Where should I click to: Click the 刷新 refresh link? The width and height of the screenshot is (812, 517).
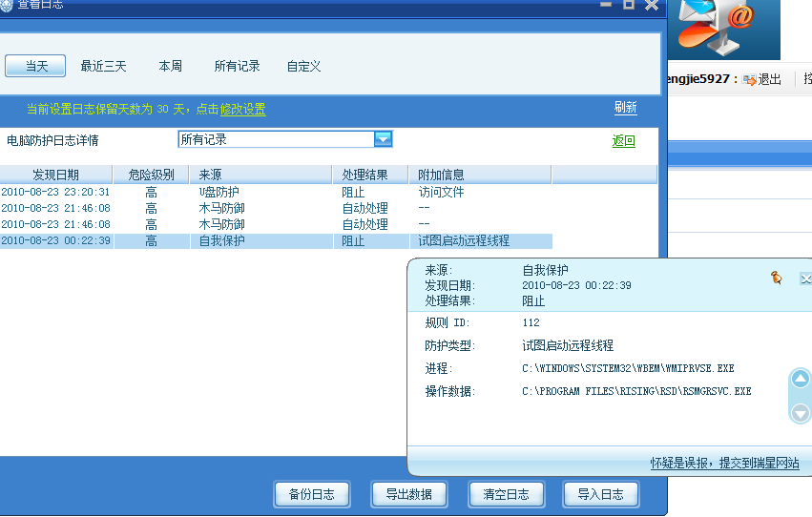(x=626, y=107)
